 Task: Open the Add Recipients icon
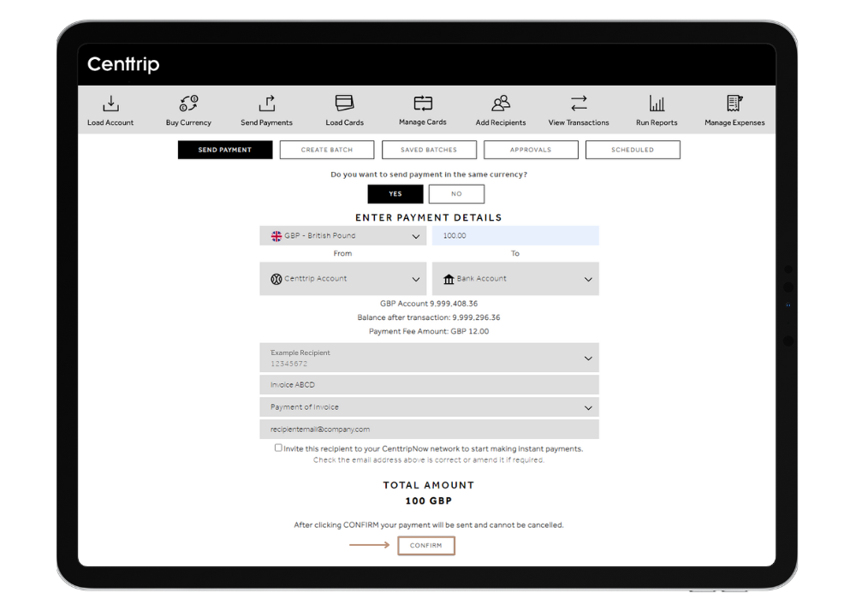[x=501, y=104]
